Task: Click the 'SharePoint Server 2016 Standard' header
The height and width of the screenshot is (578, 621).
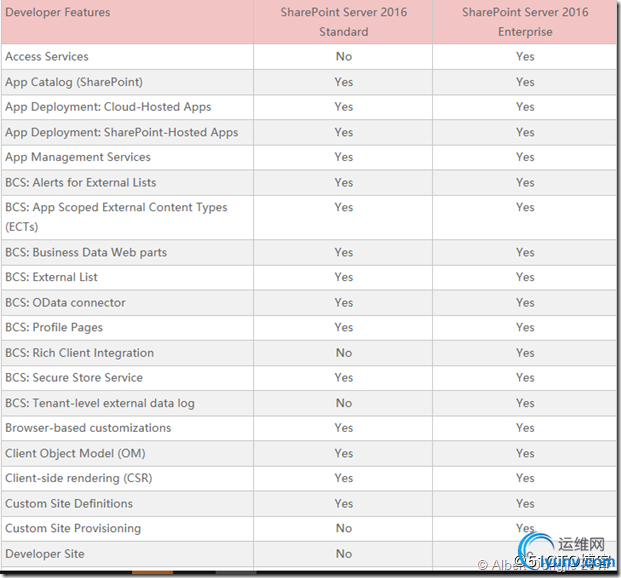Action: coord(343,22)
